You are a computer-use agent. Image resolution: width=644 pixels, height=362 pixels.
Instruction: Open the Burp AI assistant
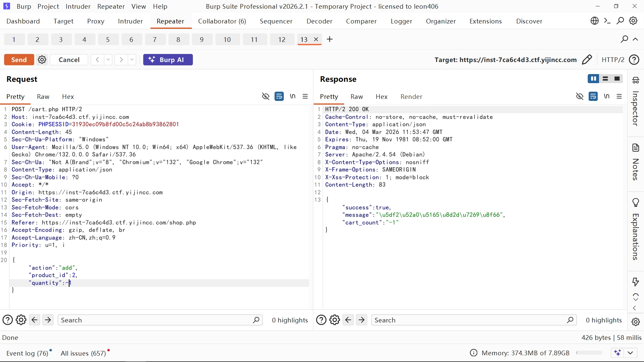[x=168, y=60]
